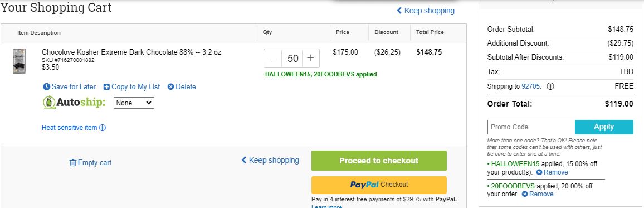Image resolution: width=644 pixels, height=208 pixels.
Task: Increase quantity with the plus button
Action: (310, 59)
